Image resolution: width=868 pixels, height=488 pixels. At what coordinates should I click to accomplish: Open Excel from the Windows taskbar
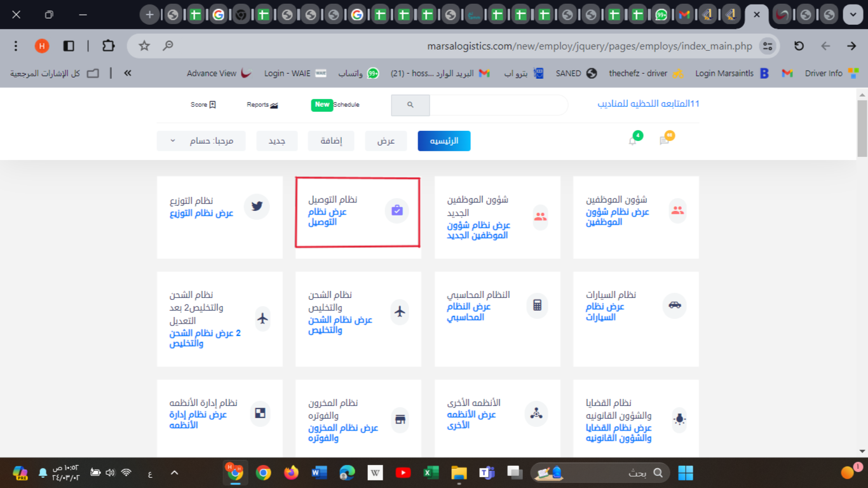point(431,473)
